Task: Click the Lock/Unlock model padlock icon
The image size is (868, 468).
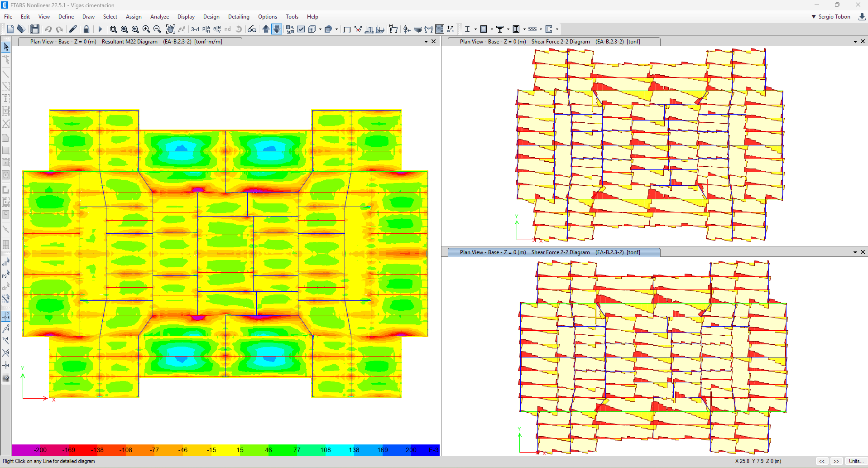Action: click(x=86, y=29)
